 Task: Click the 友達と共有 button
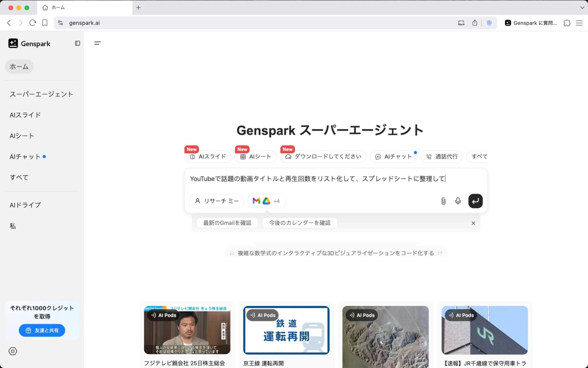pos(42,330)
